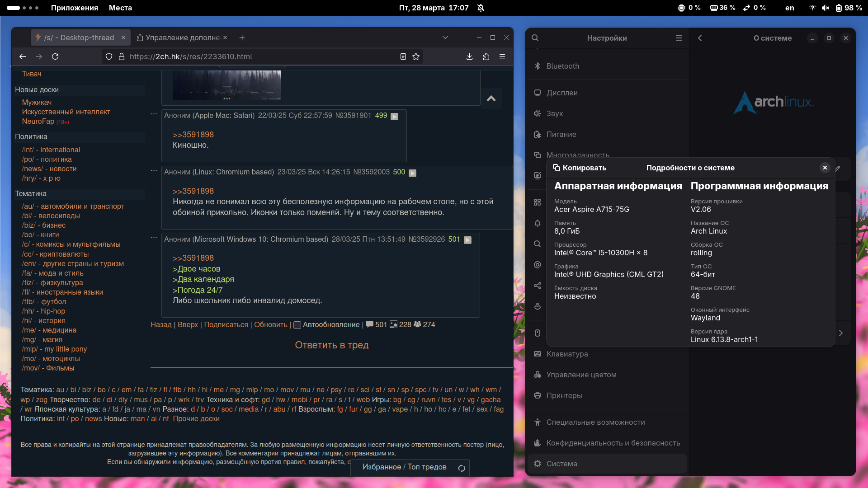Open the Firefox downloads panel
Image resolution: width=868 pixels, height=488 pixels.
pyautogui.click(x=469, y=56)
